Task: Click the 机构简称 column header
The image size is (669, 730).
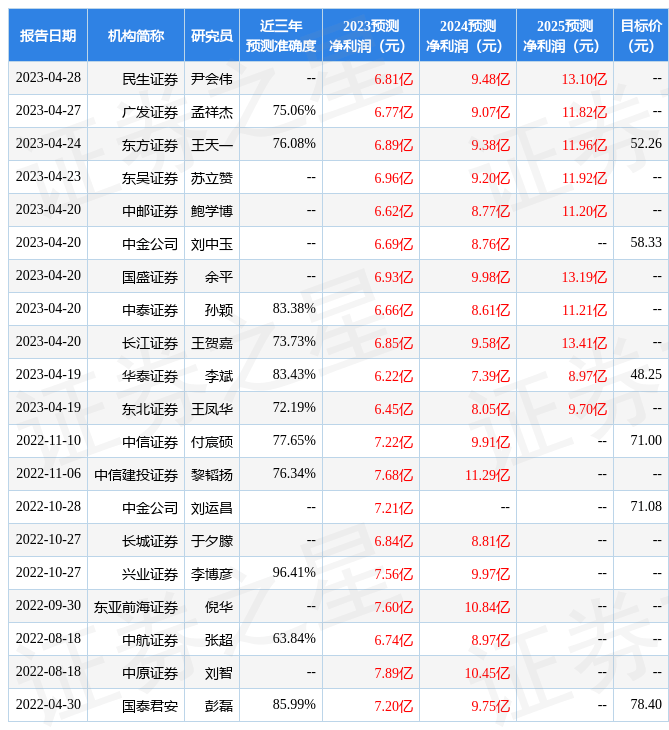Action: click(136, 35)
